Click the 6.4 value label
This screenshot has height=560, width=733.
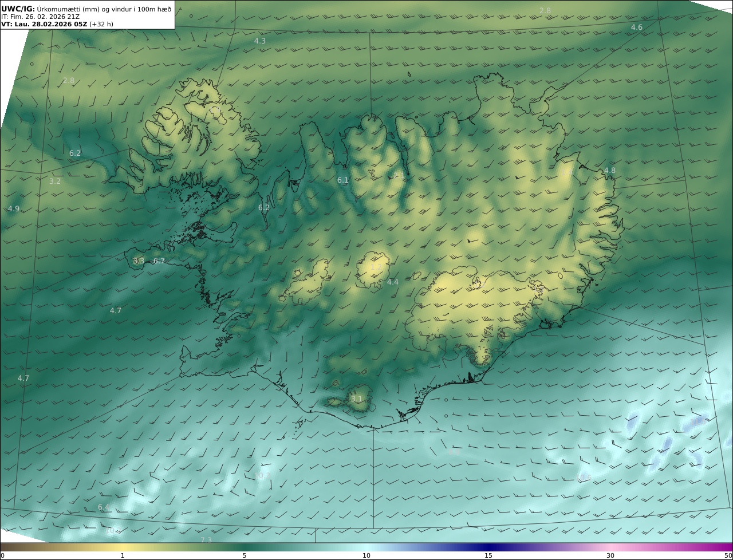point(104,508)
